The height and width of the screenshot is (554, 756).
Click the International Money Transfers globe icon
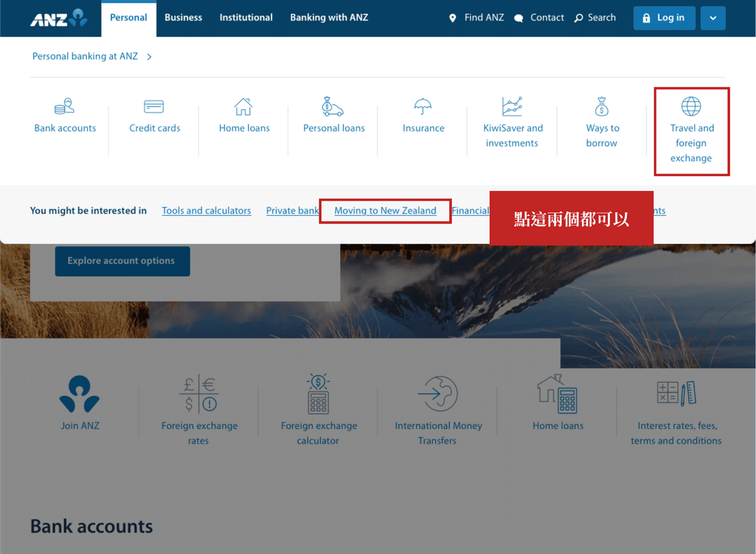click(438, 394)
